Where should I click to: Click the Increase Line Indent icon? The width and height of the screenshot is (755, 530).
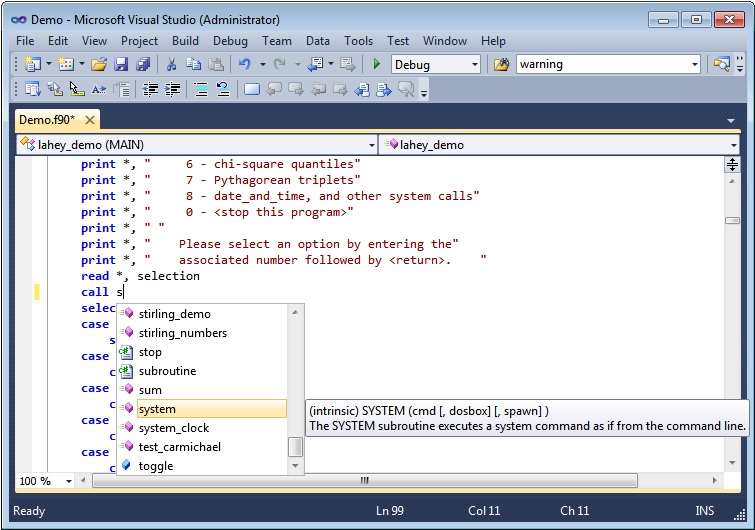click(172, 90)
